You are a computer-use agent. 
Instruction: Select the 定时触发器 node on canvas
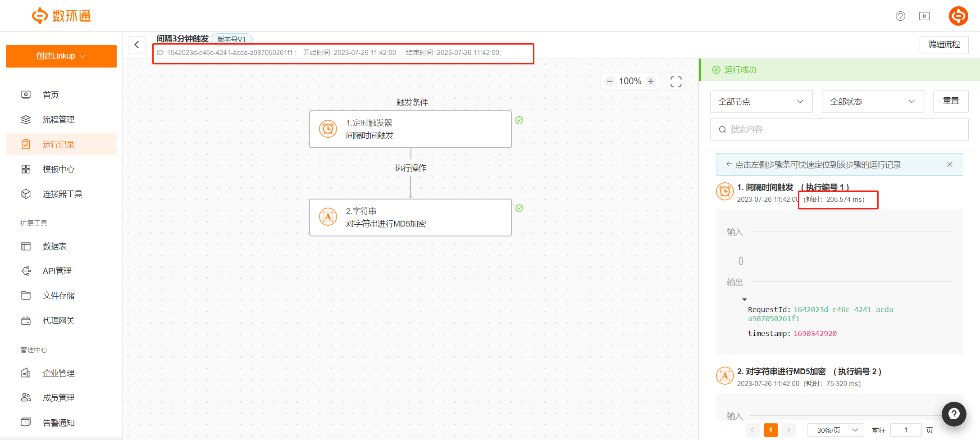coord(410,129)
